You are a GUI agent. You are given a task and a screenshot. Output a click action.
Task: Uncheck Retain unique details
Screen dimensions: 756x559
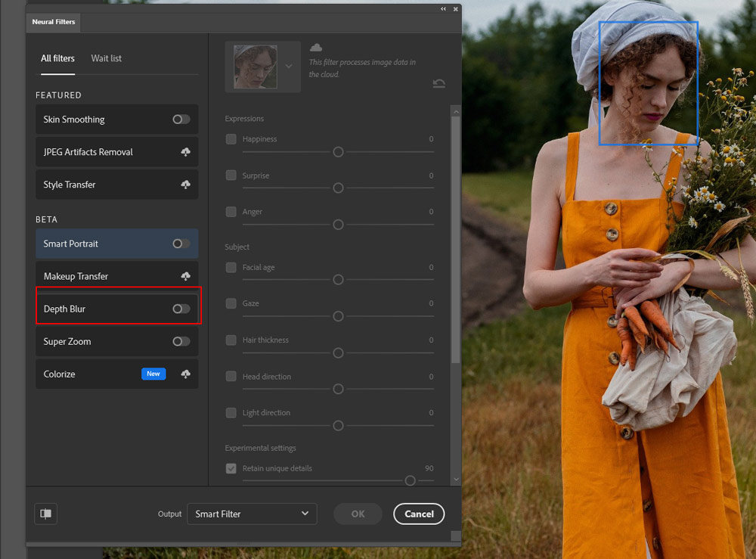click(x=231, y=468)
